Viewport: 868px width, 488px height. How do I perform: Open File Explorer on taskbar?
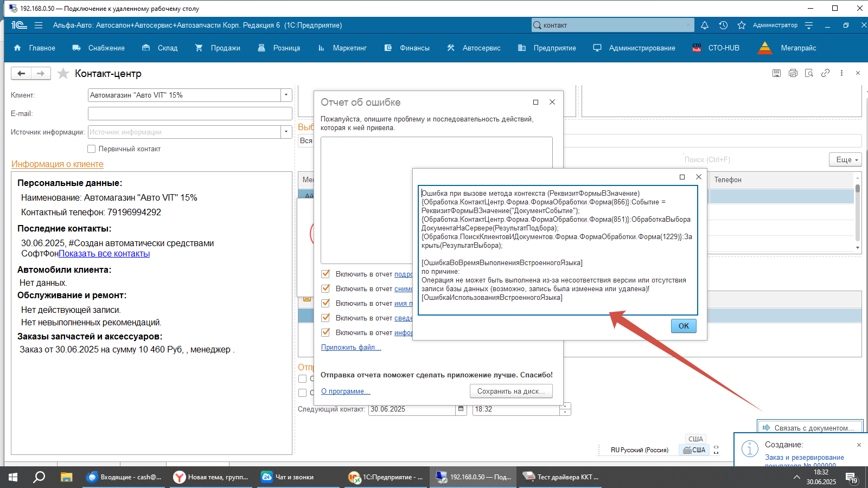coord(66,477)
